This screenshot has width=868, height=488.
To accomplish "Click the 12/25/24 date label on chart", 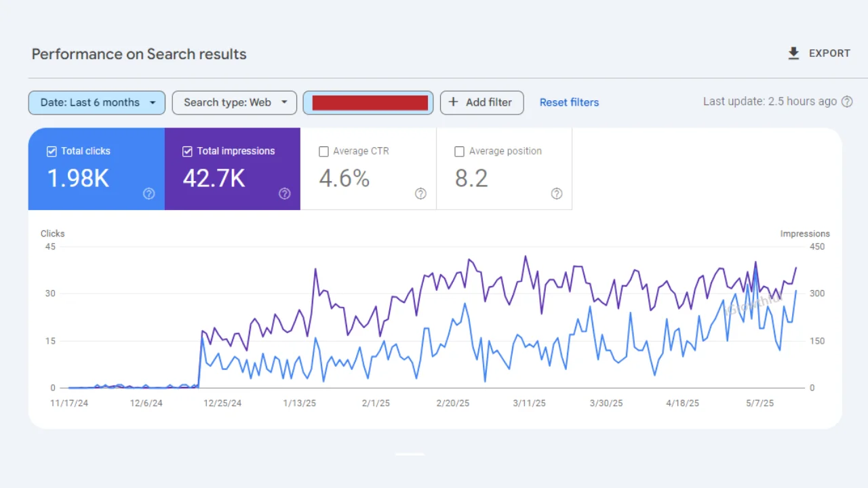I will 222,403.
